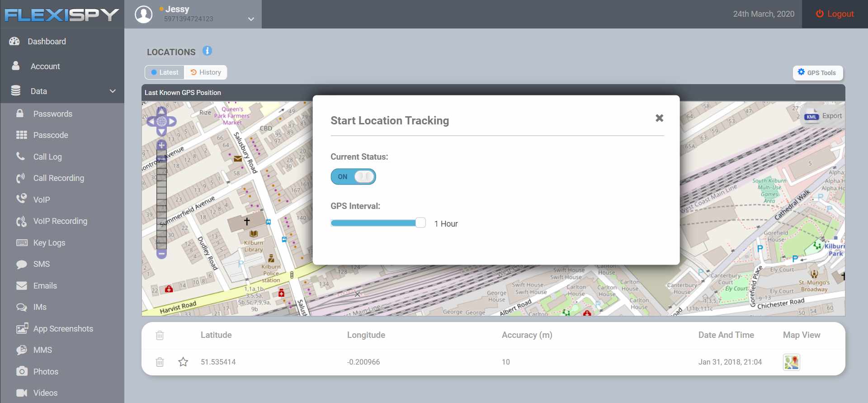The height and width of the screenshot is (403, 868).
Task: Click the Call Recording icon
Action: click(21, 178)
